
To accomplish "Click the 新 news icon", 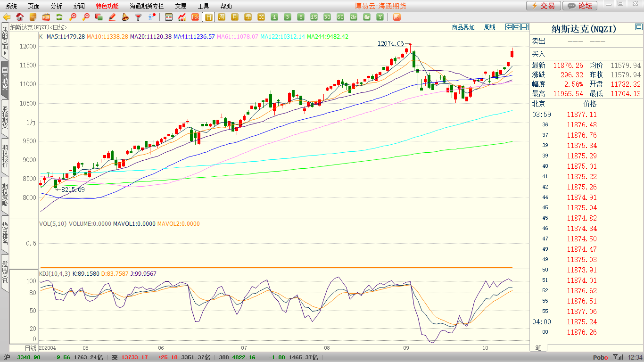I will point(152,17).
